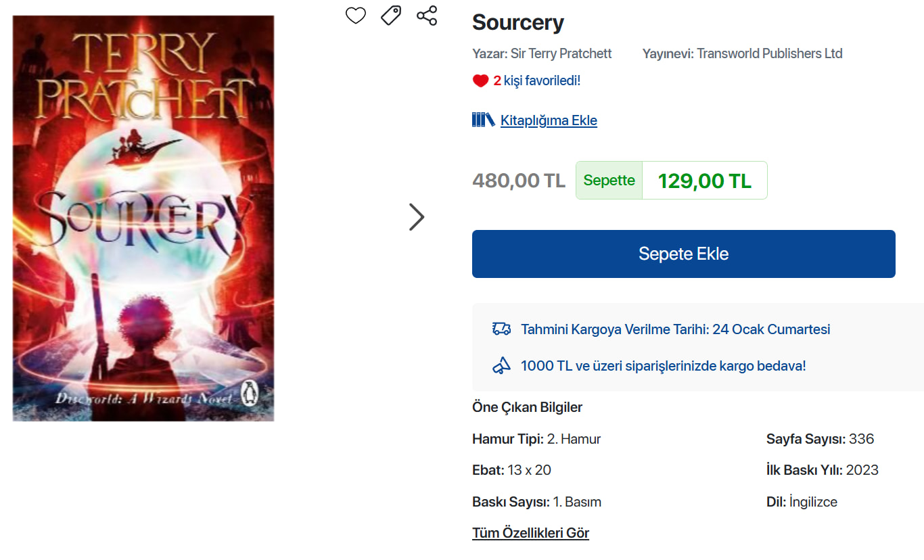Click the paper plane free shipping icon
The height and width of the screenshot is (560, 924).
(501, 366)
